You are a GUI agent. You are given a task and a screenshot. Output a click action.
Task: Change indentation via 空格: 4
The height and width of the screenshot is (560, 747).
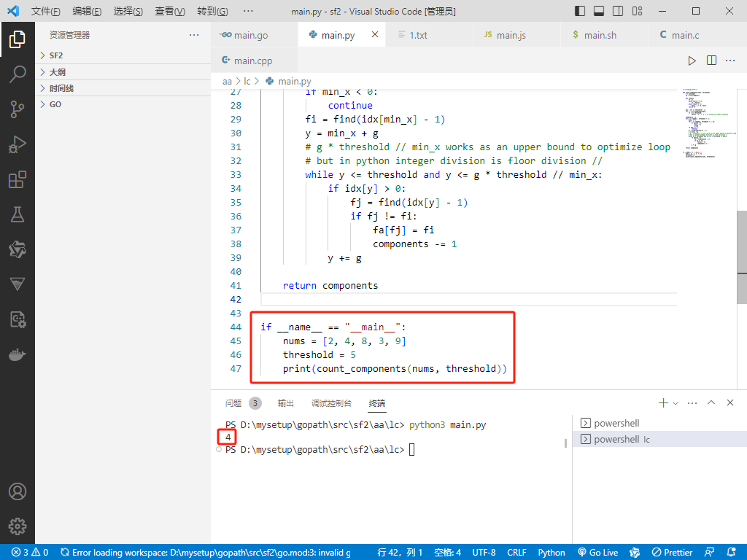click(x=448, y=553)
